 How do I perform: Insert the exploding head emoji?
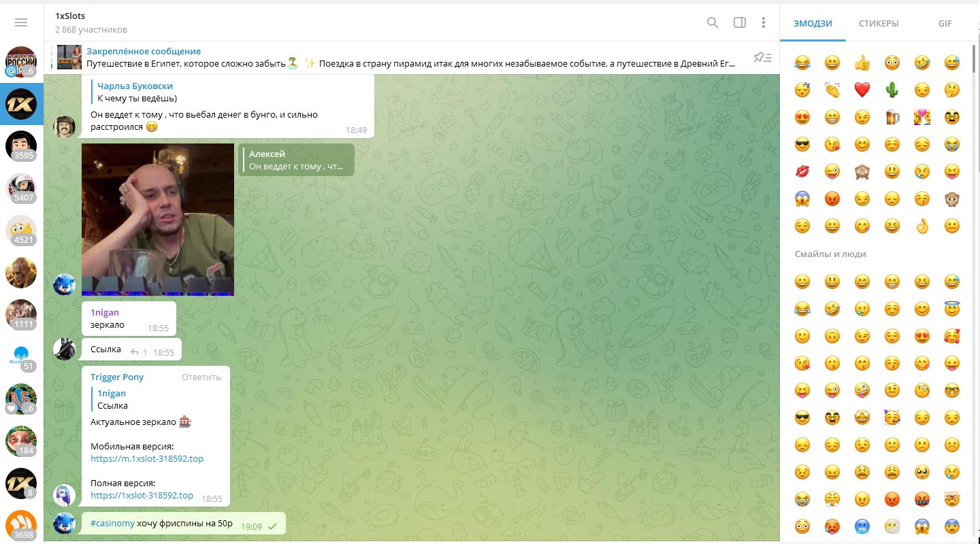[x=952, y=499]
